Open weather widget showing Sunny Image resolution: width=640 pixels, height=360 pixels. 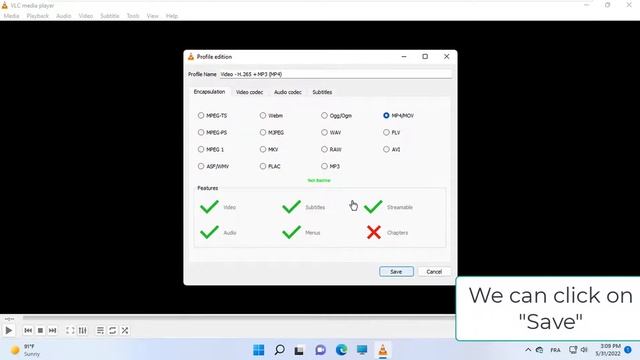coord(24,350)
